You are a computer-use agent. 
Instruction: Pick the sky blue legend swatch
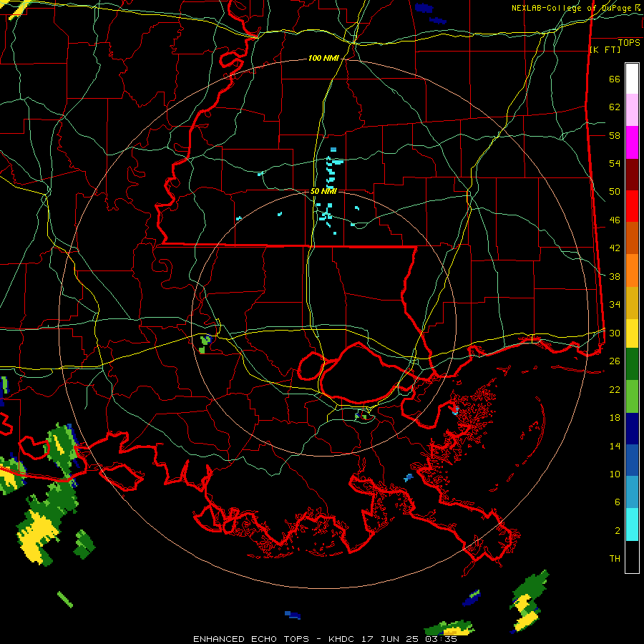click(x=632, y=492)
